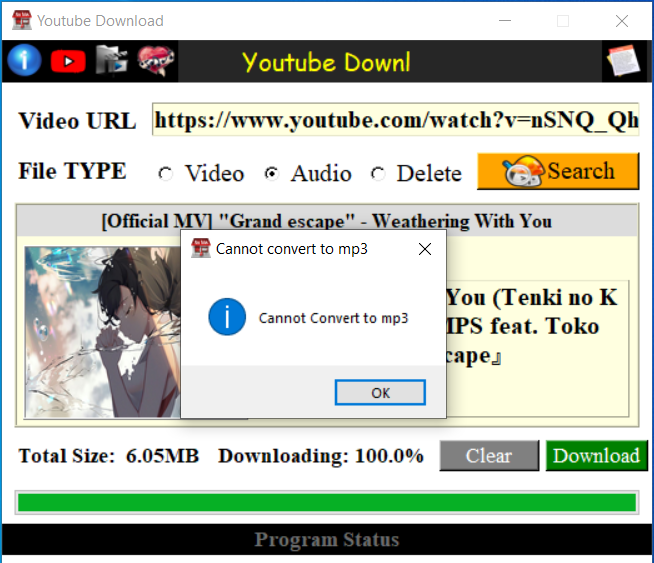Click the green Download button

click(x=596, y=455)
